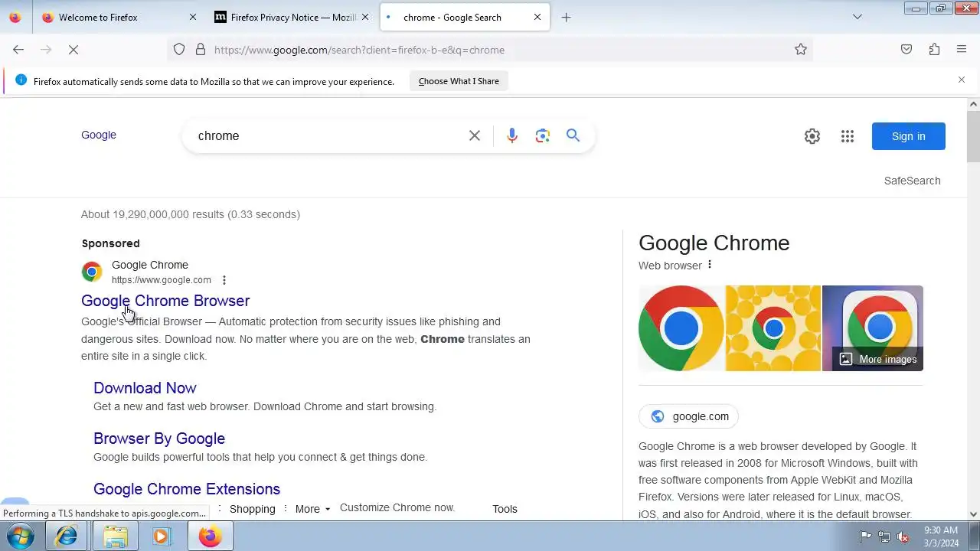Click the results count text

coord(191,214)
